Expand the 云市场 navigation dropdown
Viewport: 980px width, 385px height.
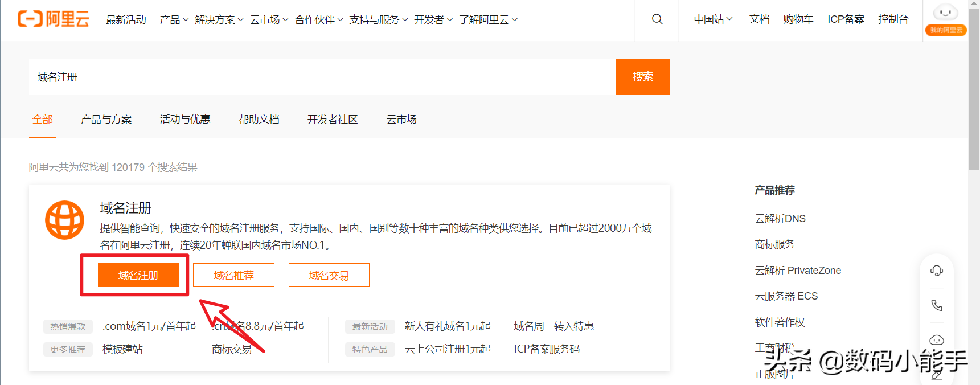click(x=269, y=20)
